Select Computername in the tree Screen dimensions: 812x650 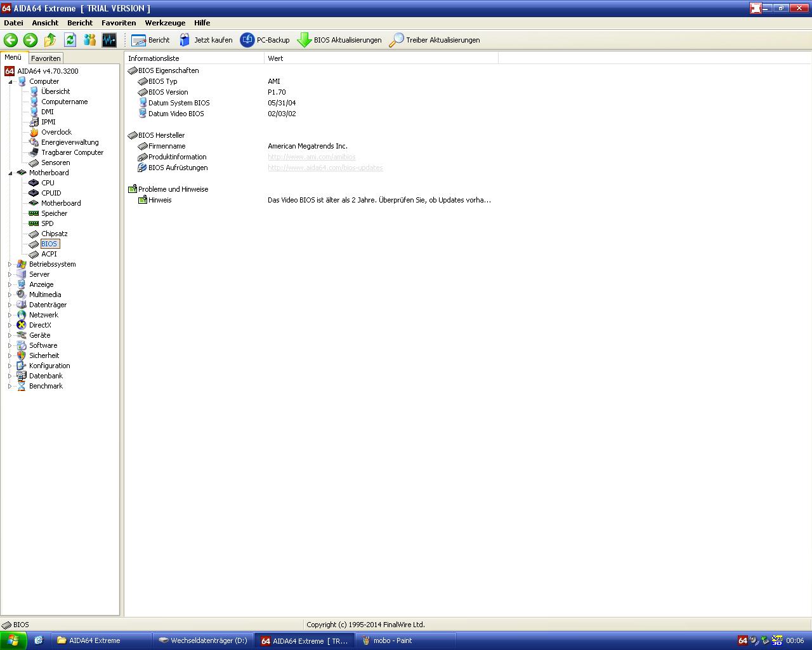tap(64, 102)
